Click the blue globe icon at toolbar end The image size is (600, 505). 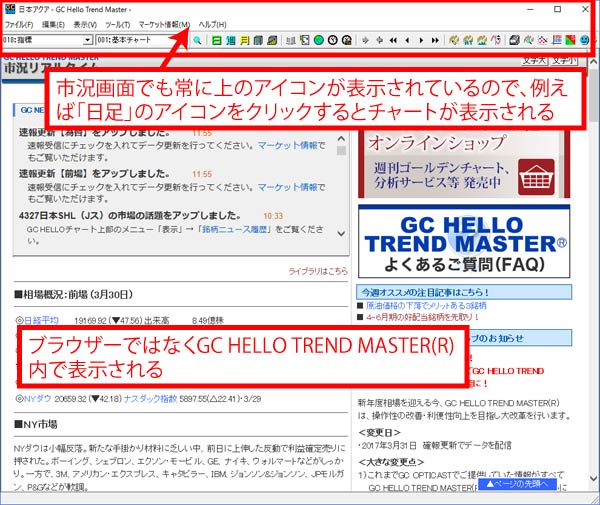point(584,40)
